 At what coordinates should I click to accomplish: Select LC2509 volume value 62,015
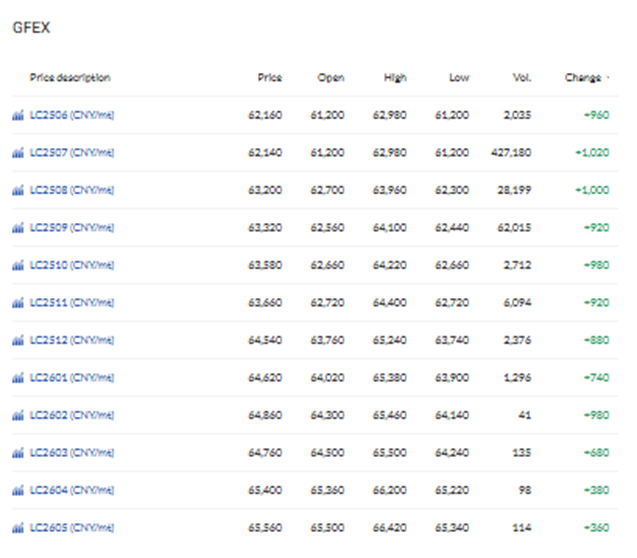click(x=514, y=227)
